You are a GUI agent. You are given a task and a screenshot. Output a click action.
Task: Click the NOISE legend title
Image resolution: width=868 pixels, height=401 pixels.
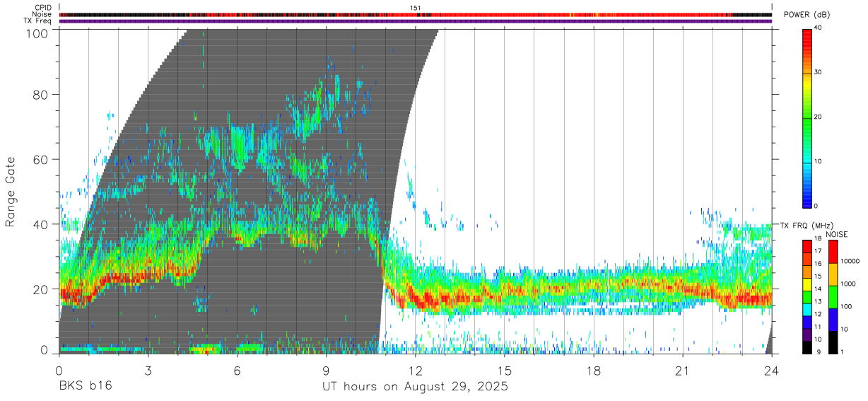[838, 234]
